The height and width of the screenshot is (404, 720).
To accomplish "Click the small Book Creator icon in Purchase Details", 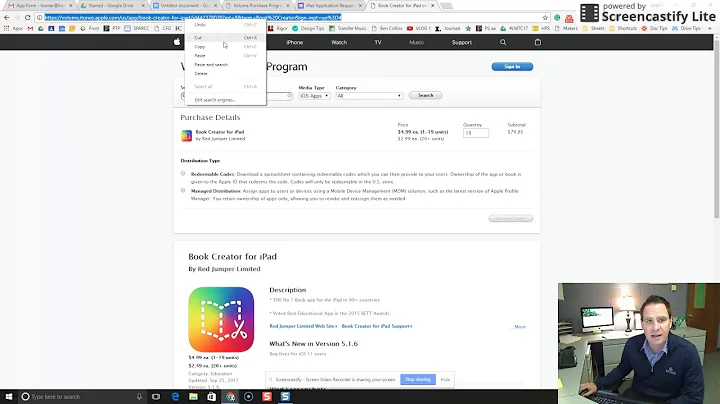I will (x=186, y=135).
